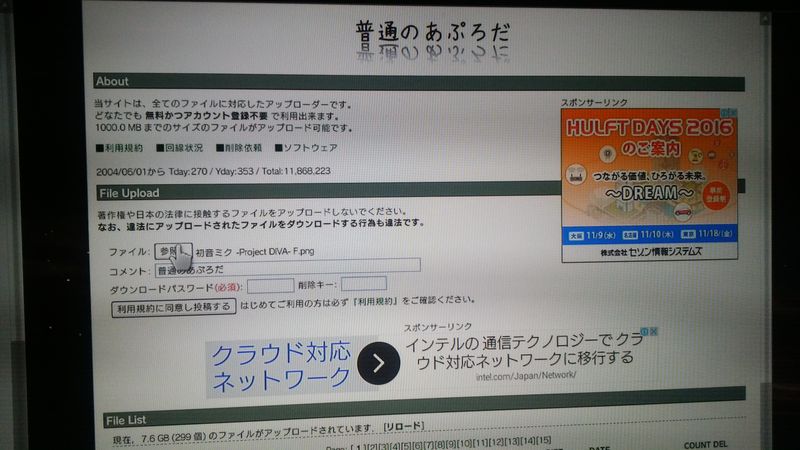This screenshot has width=800, height=450.
Task: Open the ソフトウェア link
Action: click(306, 148)
